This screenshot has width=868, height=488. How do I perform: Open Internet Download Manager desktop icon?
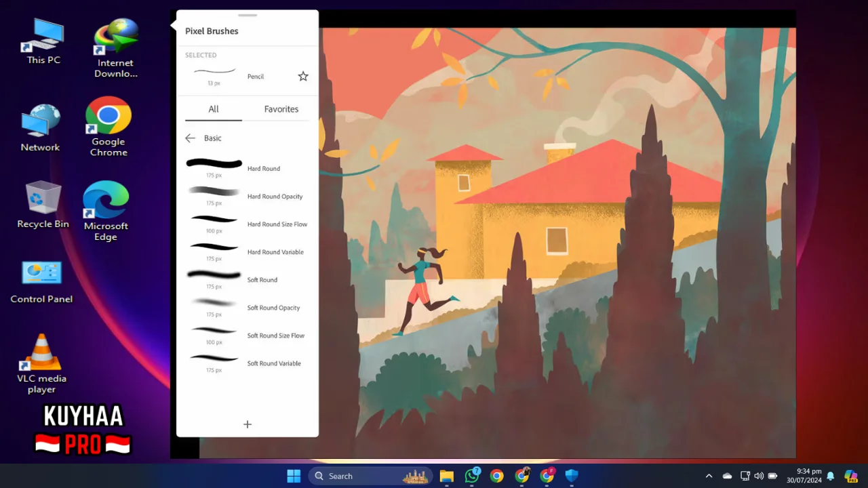click(116, 47)
